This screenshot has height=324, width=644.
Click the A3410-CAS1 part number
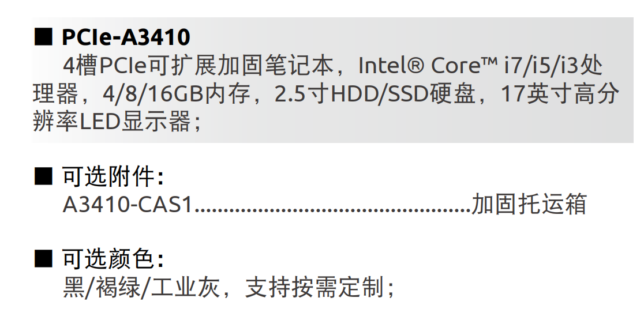[x=128, y=204]
